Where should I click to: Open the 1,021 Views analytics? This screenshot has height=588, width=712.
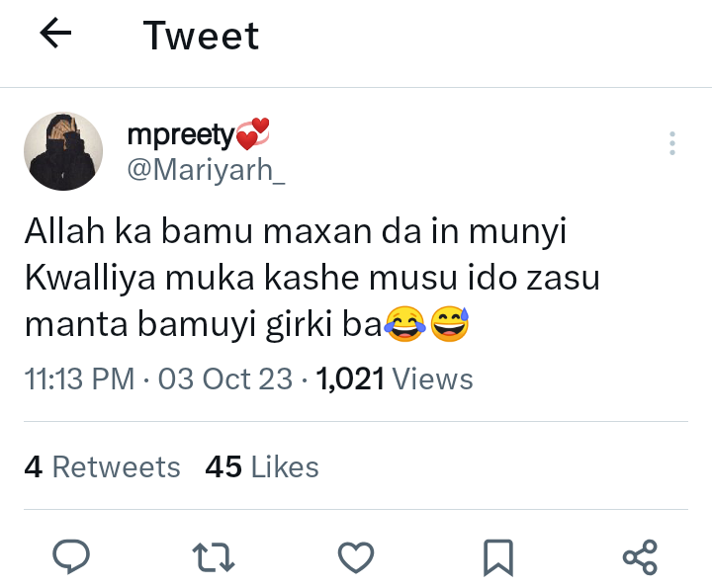tap(394, 378)
